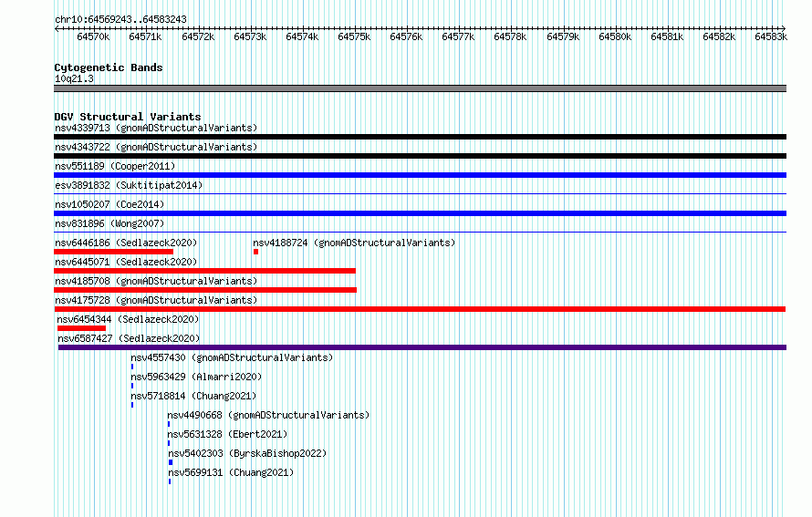Click the 10q21.3 band label
The width and height of the screenshot is (812, 517).
coord(74,78)
